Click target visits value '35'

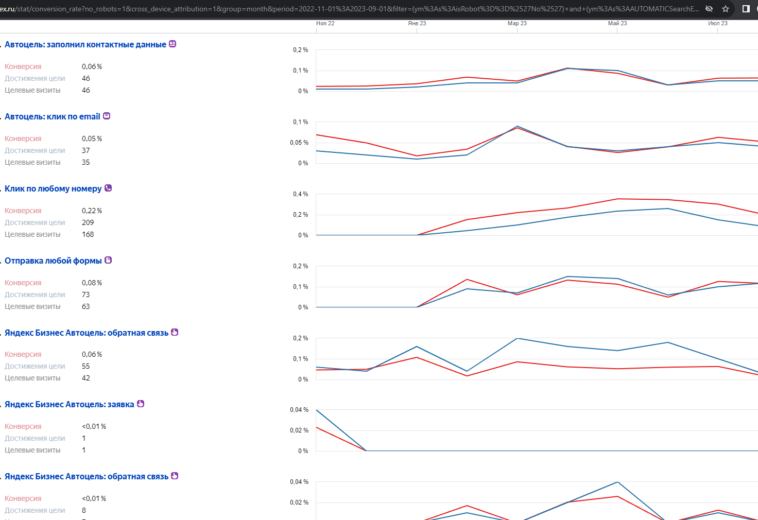[86, 162]
